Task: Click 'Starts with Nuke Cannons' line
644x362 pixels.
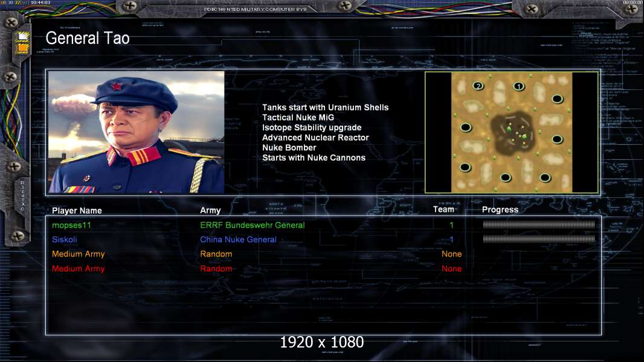Action: coord(314,158)
